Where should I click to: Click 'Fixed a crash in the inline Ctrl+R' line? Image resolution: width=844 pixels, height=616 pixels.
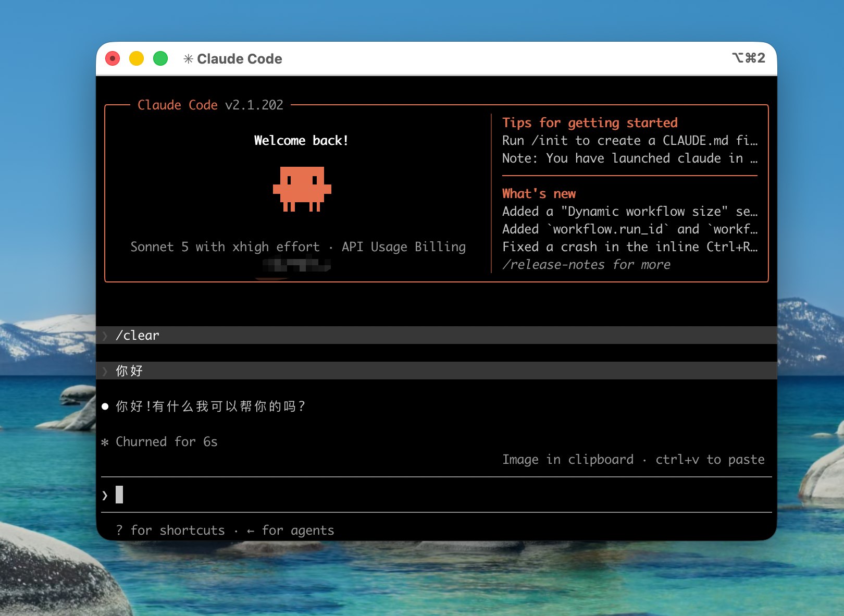coord(630,247)
